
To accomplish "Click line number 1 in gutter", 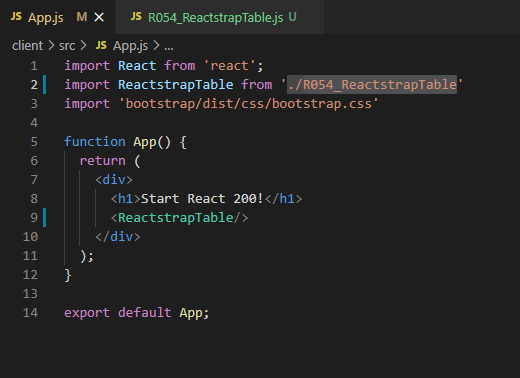I will pos(34,66).
